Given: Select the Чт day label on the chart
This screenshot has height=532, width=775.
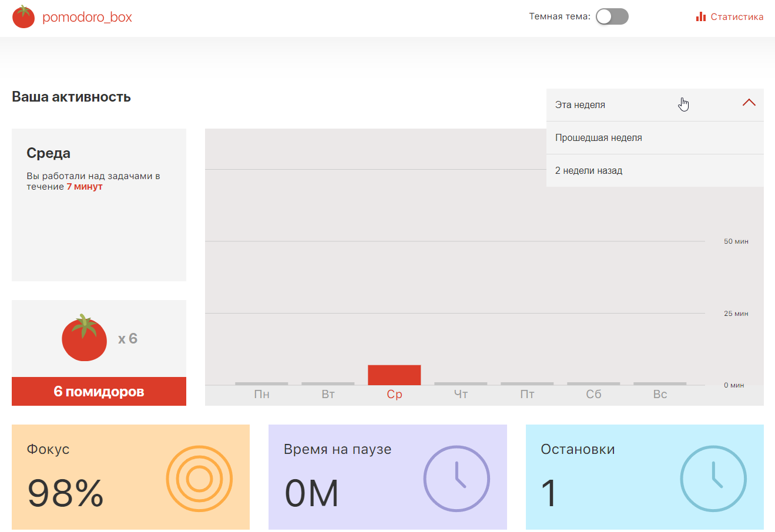Looking at the screenshot, I should coord(460,394).
